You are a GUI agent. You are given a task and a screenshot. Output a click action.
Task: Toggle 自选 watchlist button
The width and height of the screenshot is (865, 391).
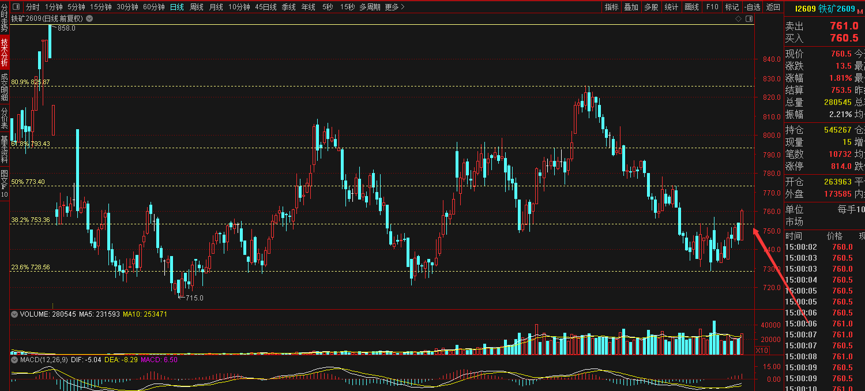(751, 7)
